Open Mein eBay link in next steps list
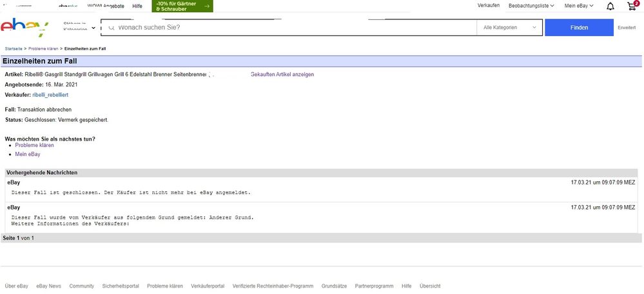 tap(28, 154)
